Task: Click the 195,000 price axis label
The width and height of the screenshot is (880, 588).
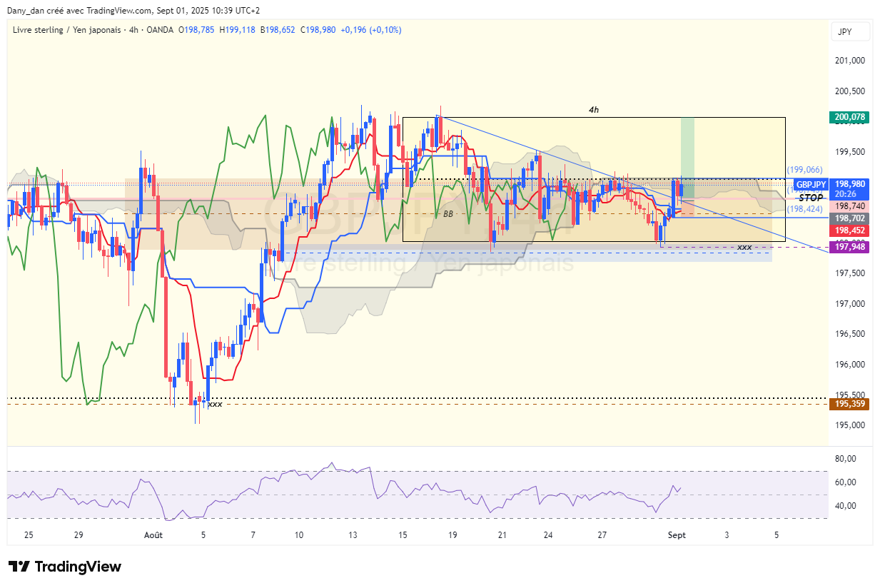Action: tap(850, 425)
